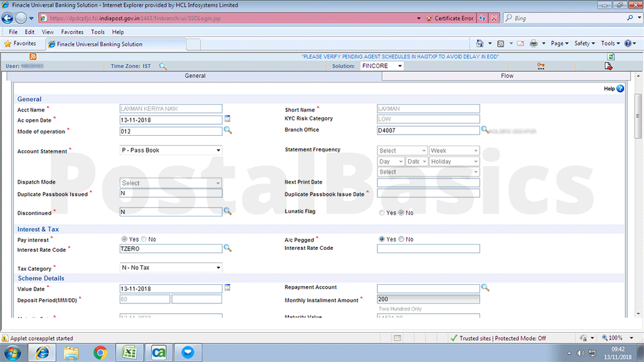
Task: Select No for A/c Pegged
Action: tap(401, 240)
